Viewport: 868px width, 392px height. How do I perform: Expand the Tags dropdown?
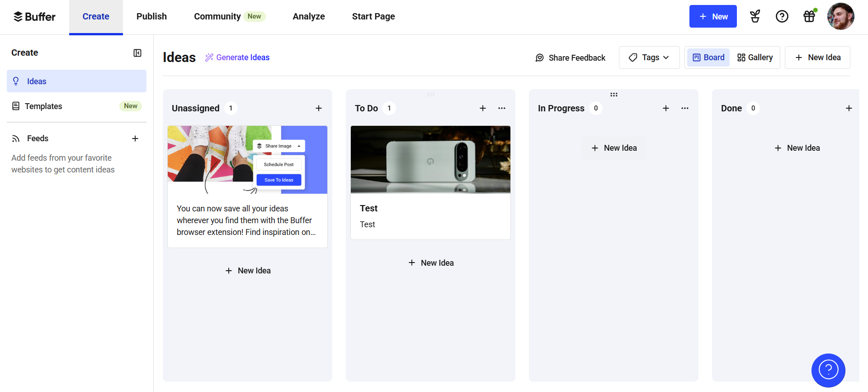[x=649, y=57]
